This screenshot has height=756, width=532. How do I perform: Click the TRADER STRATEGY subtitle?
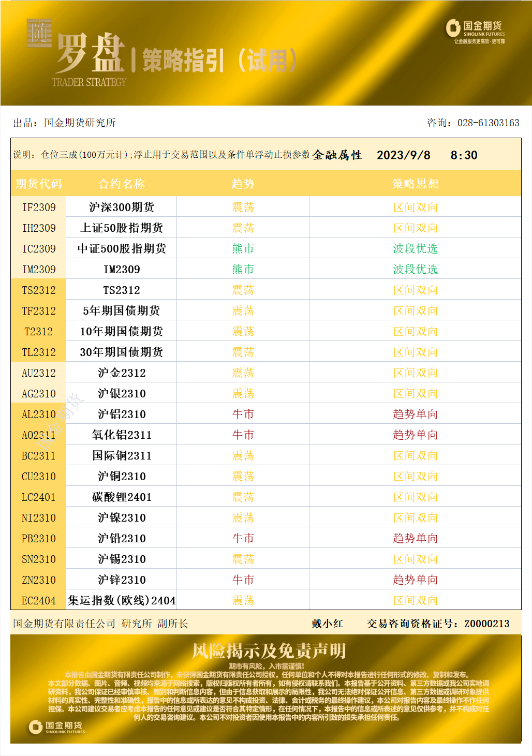89,82
